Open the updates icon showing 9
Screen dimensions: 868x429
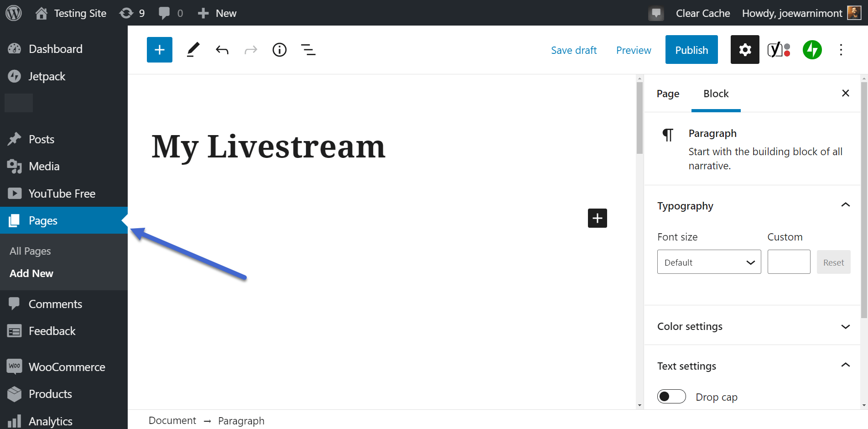coord(132,13)
